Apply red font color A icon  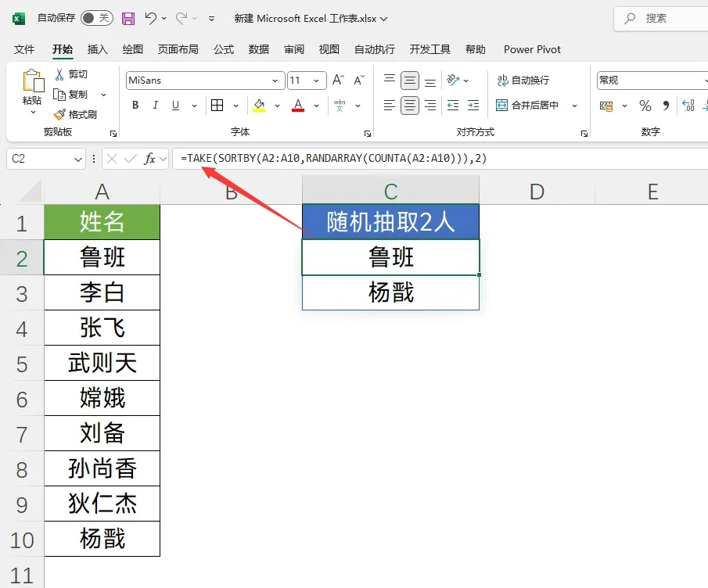[x=298, y=106]
